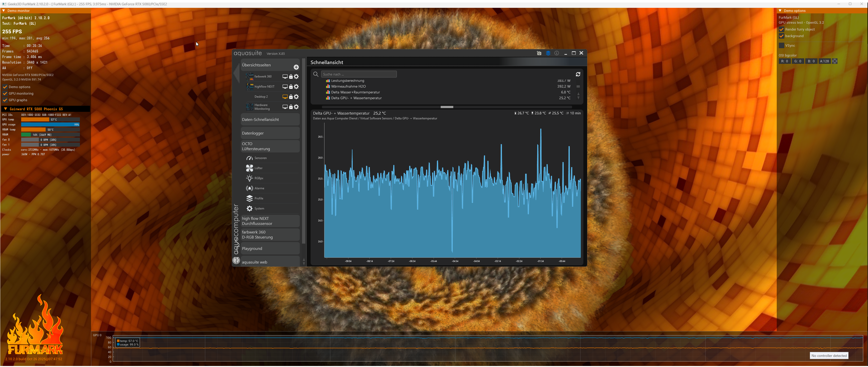
Task: Click the Suche nach search field
Action: point(358,74)
